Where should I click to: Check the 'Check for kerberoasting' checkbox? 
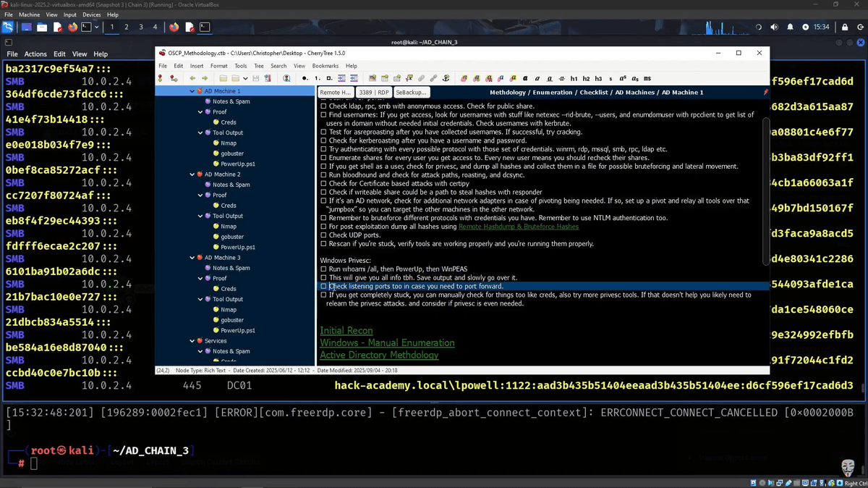(x=323, y=140)
